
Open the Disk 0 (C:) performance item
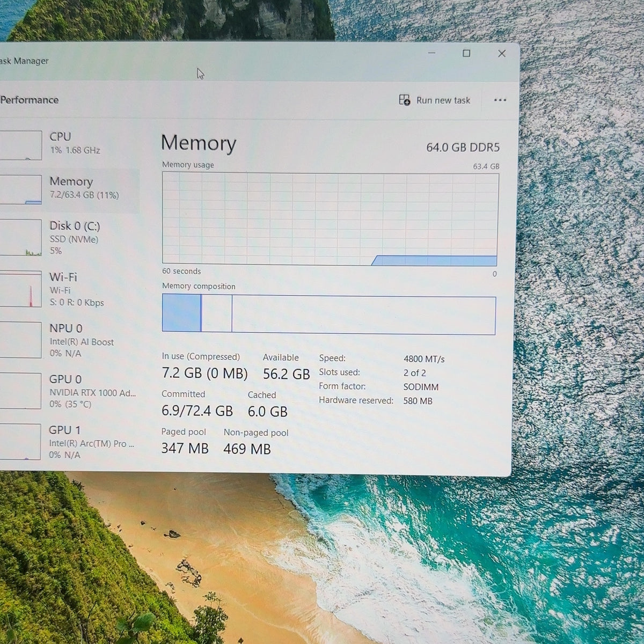click(69, 238)
